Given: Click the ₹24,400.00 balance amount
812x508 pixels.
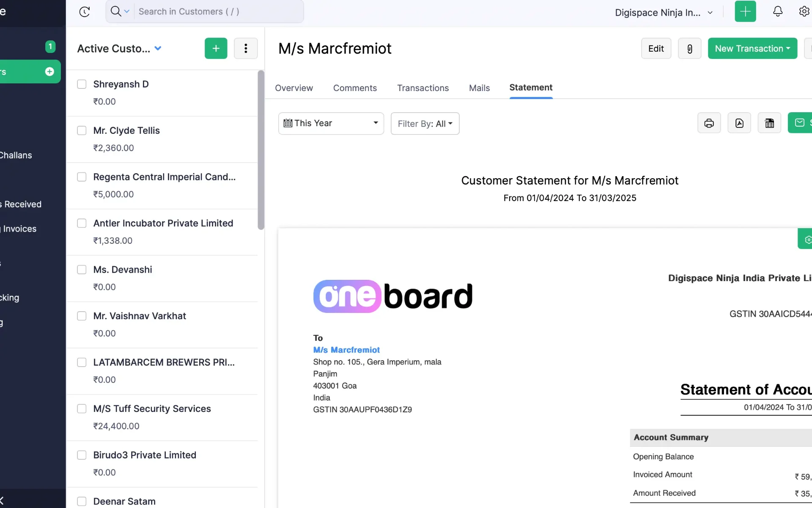Looking at the screenshot, I should [x=116, y=426].
